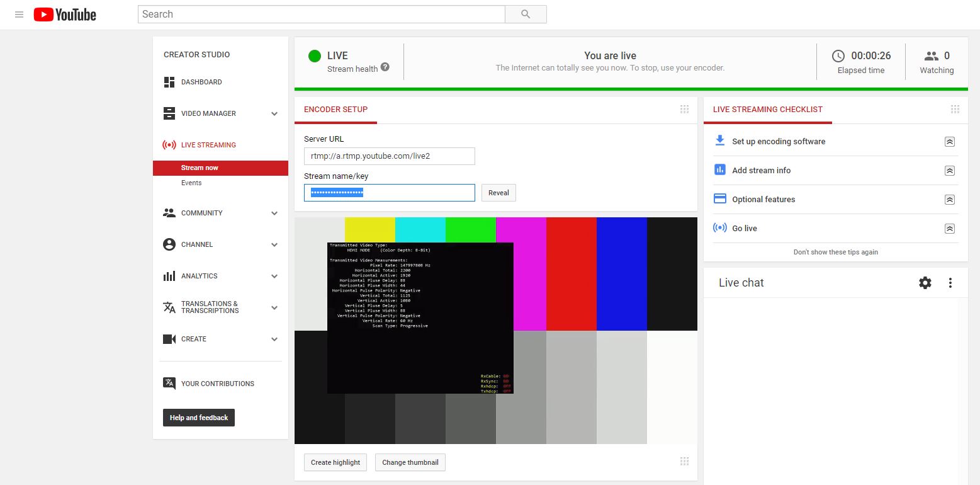Click Don't show these tips again
This screenshot has height=485, width=980.
click(835, 252)
